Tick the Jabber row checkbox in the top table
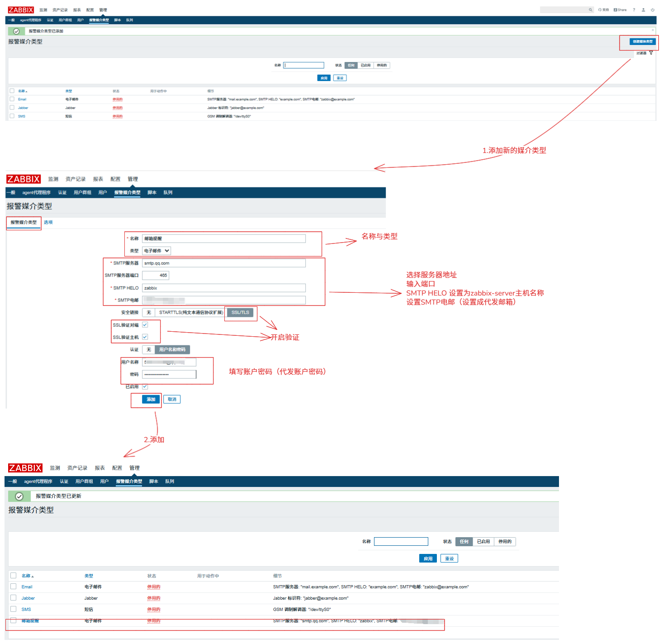 (12, 107)
